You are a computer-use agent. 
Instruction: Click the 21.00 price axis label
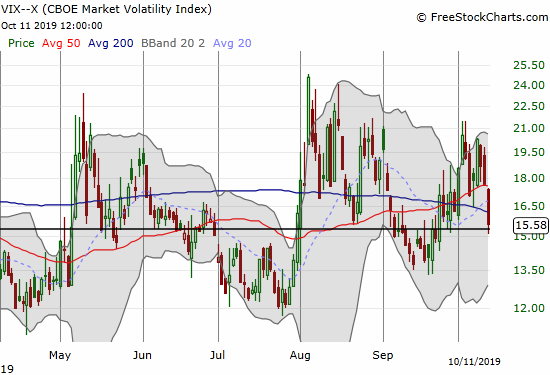click(529, 128)
